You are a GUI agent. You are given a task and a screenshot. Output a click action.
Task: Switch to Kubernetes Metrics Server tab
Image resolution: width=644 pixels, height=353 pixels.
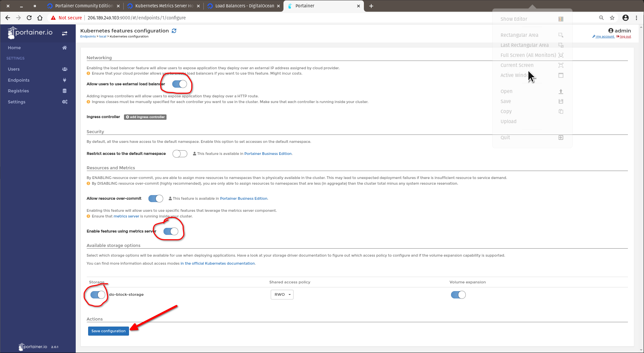coord(164,6)
